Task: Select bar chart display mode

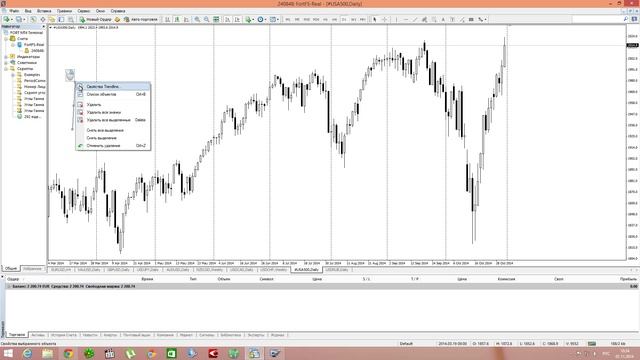Action: coord(167,19)
